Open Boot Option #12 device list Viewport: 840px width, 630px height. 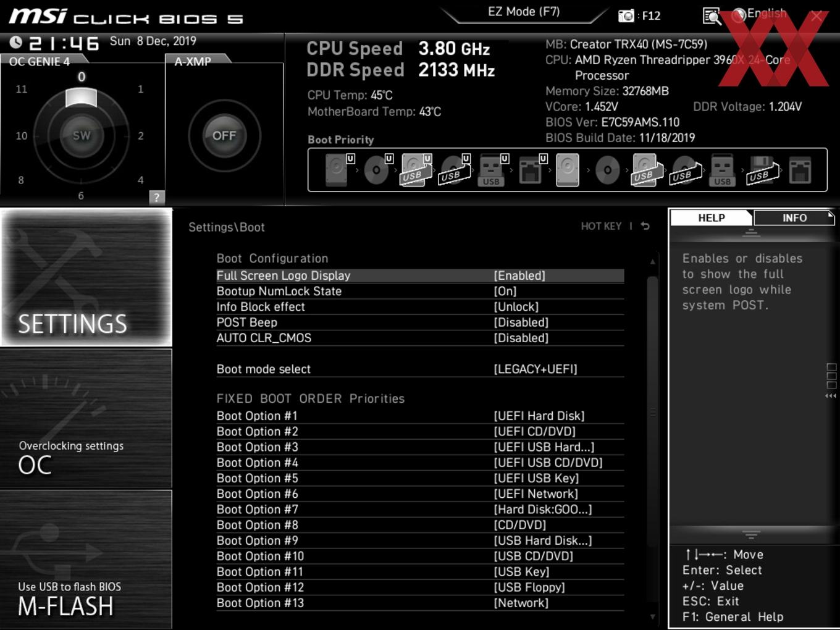[x=420, y=587]
